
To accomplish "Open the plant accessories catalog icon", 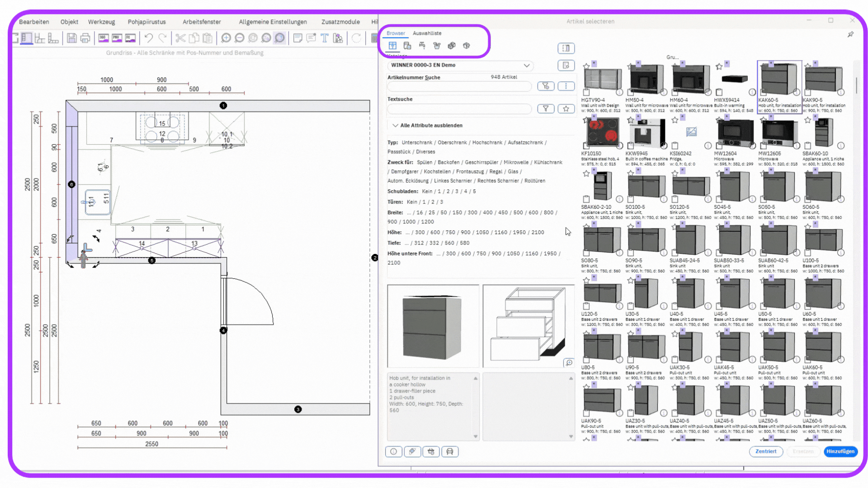I will click(x=437, y=46).
